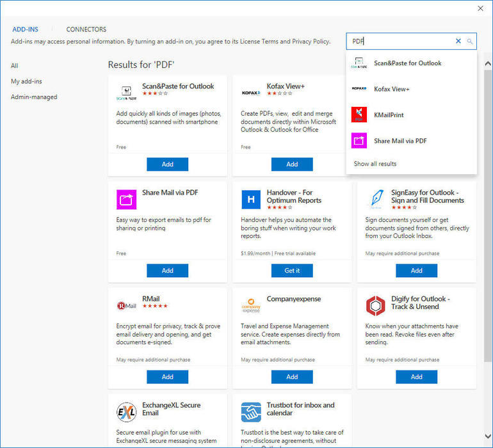Add the Digify for Outlook add-in
493x448 pixels.
coord(416,376)
